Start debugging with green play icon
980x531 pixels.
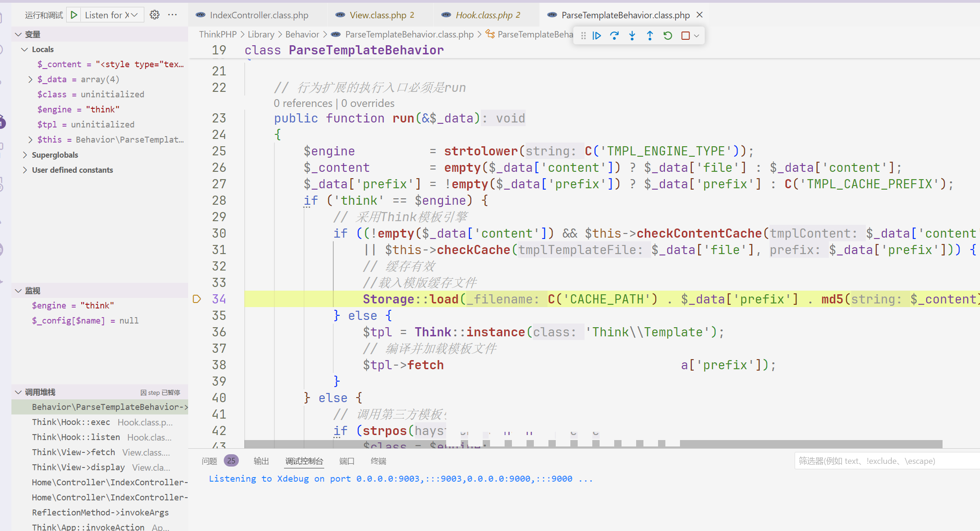point(74,15)
